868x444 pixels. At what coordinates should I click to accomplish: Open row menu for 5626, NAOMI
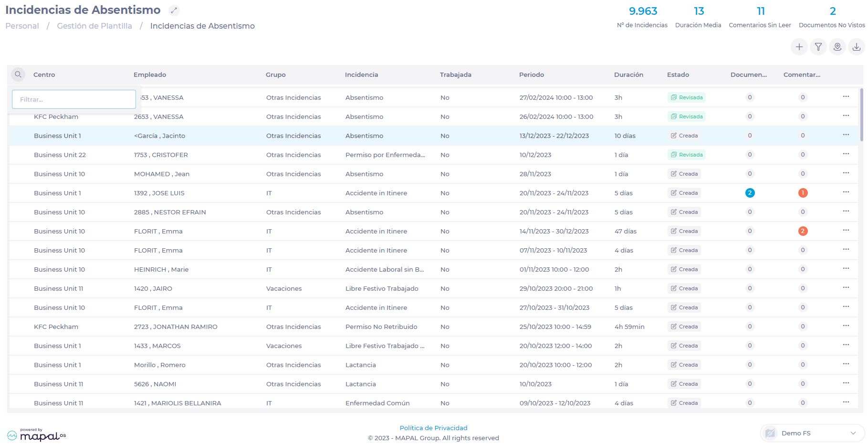(x=846, y=383)
